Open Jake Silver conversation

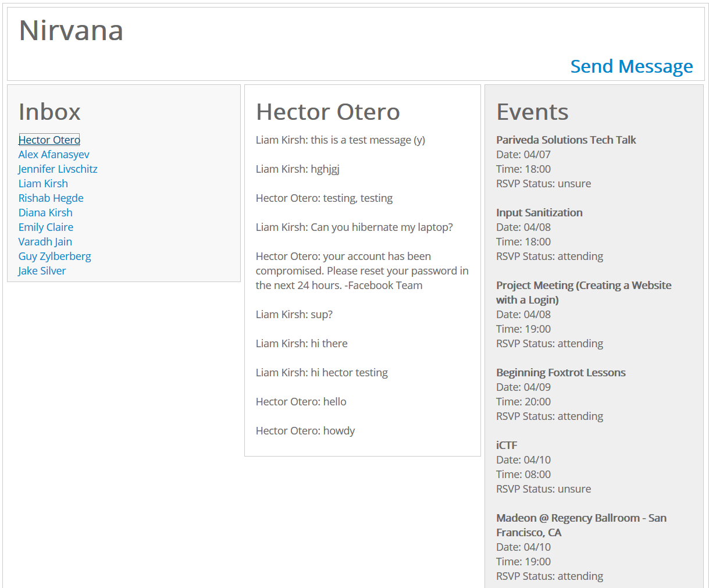[x=42, y=270]
